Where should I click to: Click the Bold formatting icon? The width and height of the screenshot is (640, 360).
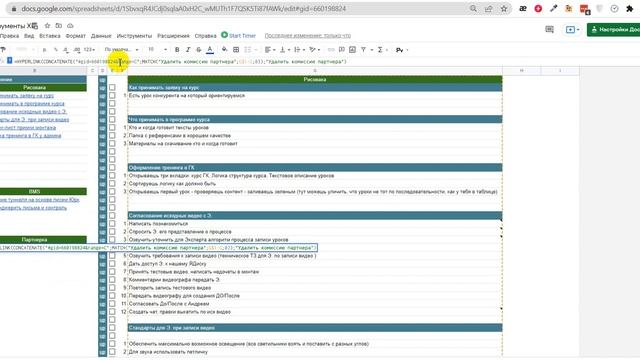[177, 49]
